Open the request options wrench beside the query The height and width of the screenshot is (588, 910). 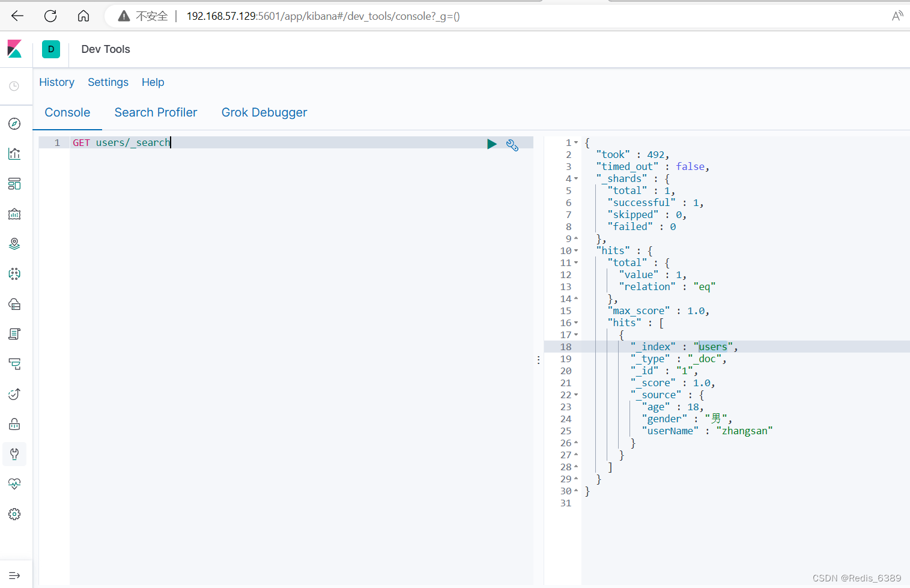512,145
